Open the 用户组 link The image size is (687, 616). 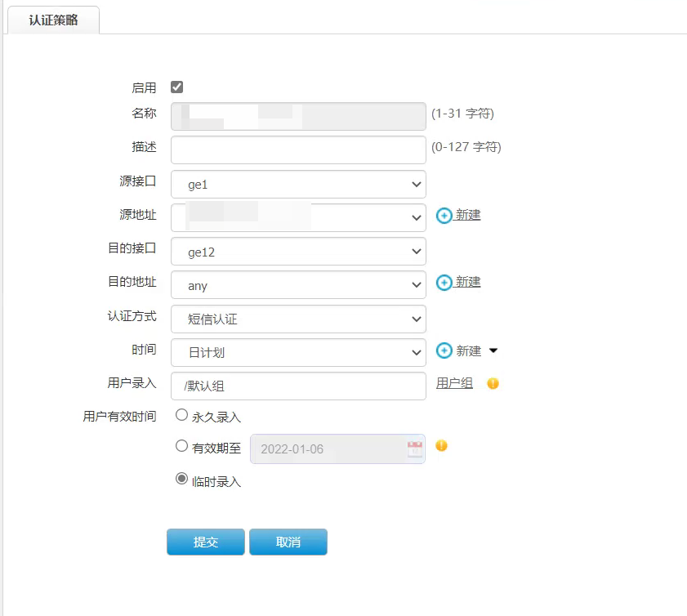tap(454, 383)
